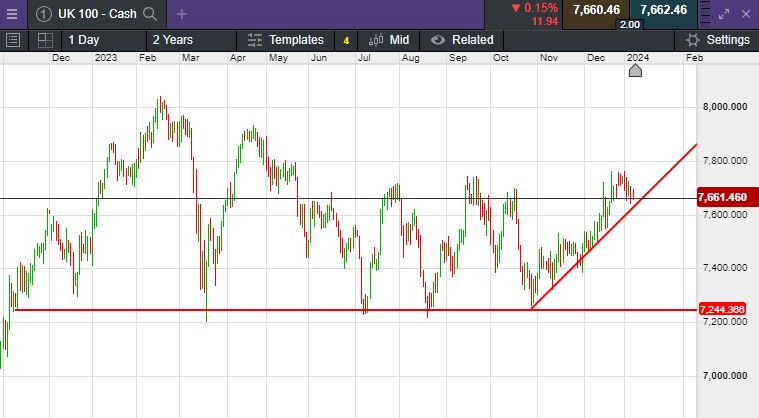Click the 7,661.460 current price label
The width and height of the screenshot is (759, 418).
(x=726, y=197)
